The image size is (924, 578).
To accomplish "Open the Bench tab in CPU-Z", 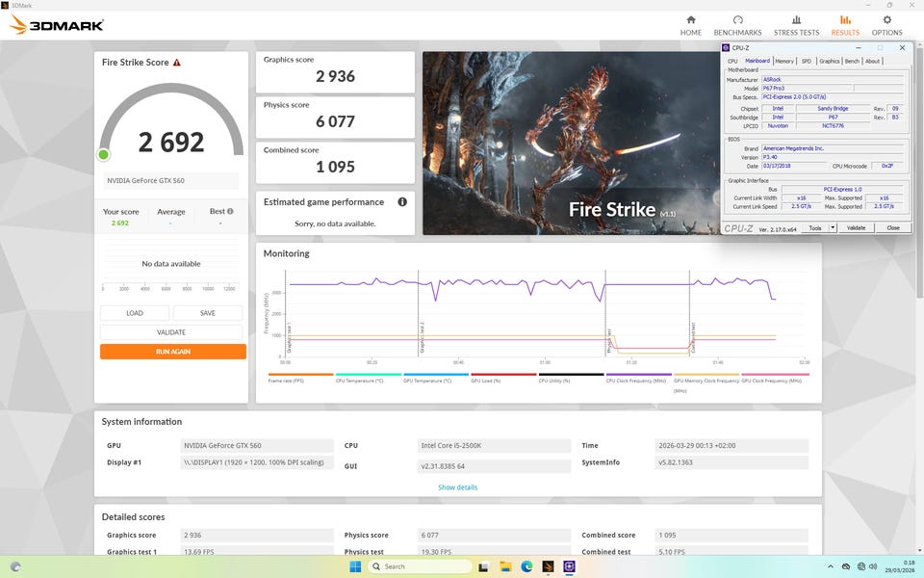I will [x=852, y=61].
